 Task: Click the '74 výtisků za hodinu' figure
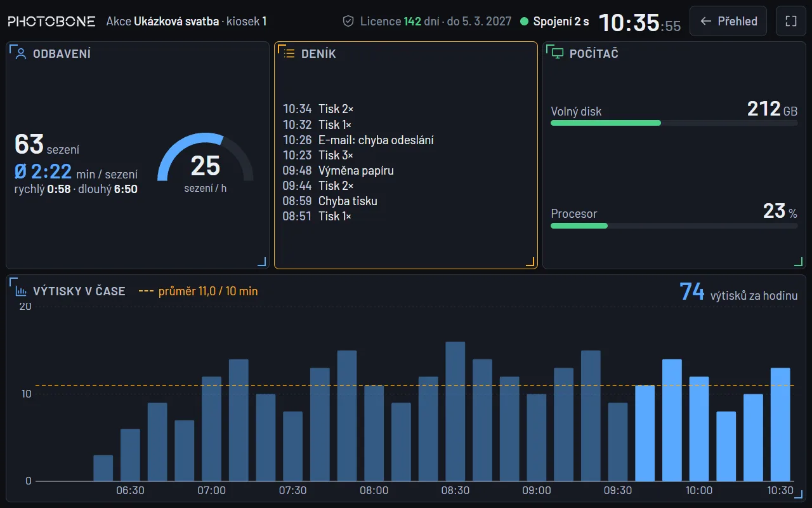click(738, 291)
